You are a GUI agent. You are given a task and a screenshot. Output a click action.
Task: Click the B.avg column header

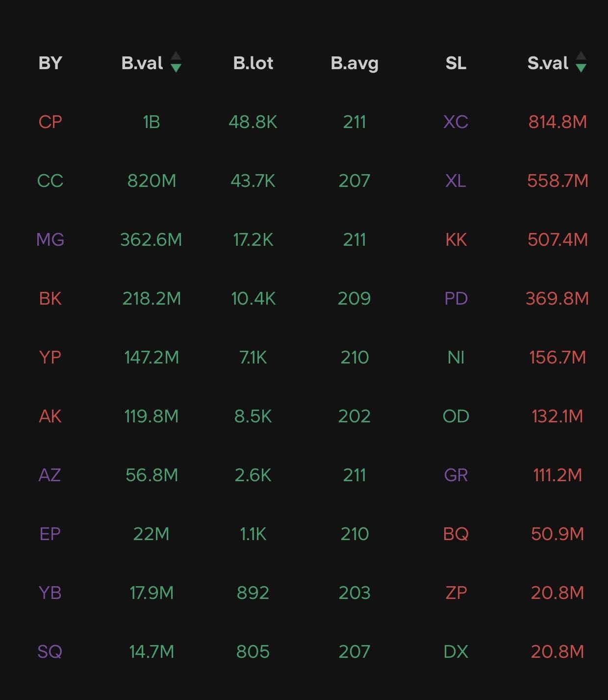pos(355,63)
